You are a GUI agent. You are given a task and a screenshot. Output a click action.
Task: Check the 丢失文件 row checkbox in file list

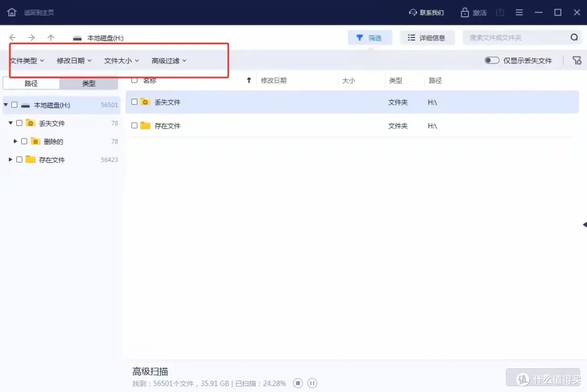(x=134, y=102)
